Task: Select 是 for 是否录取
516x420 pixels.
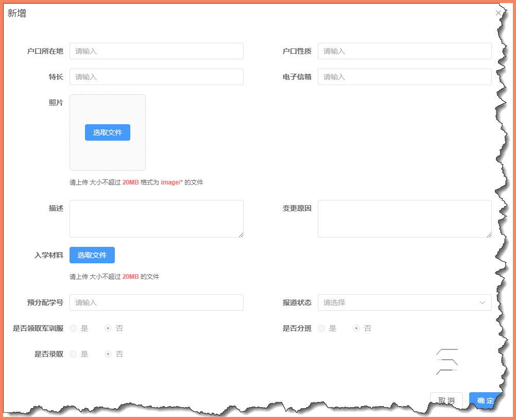Action: [x=73, y=354]
